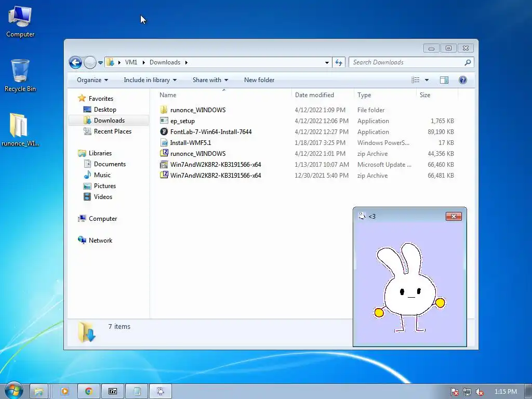532x399 pixels.
Task: Click the bunny drawing in <3 window
Action: coord(410,288)
